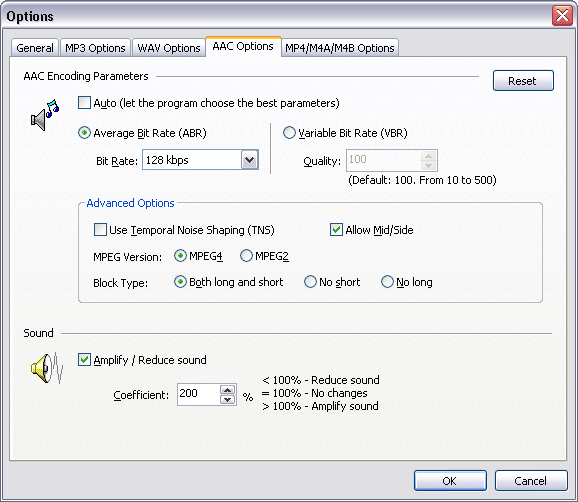Check Use Temporal Noise Shaping (TNS)
Screen dimensions: 578x502
(x=100, y=230)
